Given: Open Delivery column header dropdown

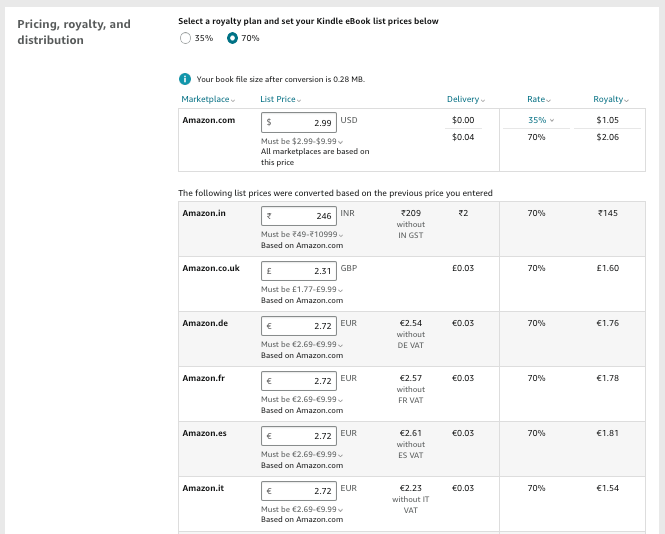Looking at the screenshot, I should click(x=466, y=99).
